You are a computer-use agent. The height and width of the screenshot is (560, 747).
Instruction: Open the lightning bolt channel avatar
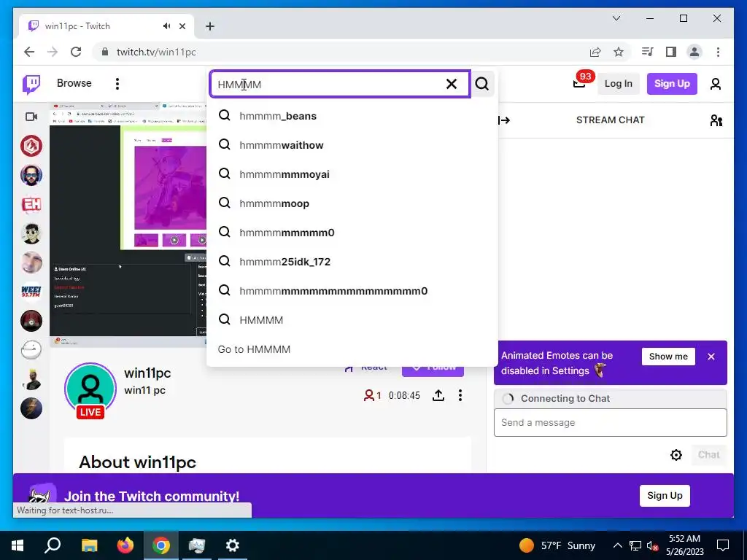[x=31, y=408]
